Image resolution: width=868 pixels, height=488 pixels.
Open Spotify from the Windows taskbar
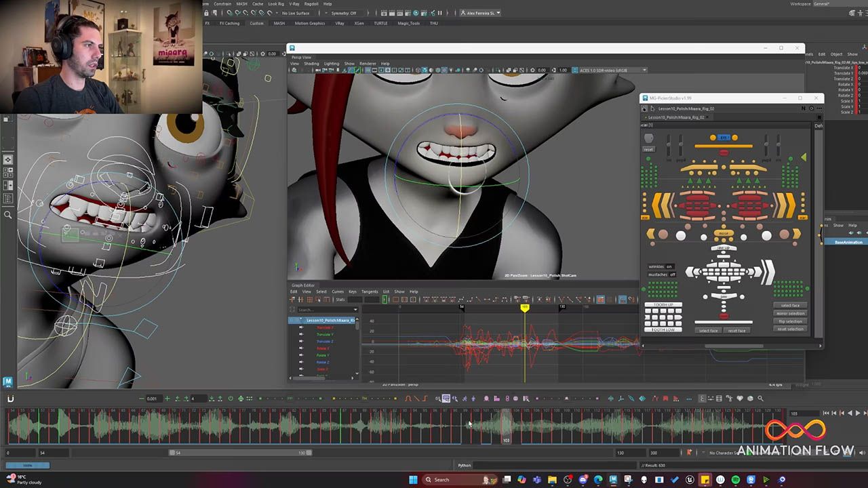pyautogui.click(x=736, y=480)
